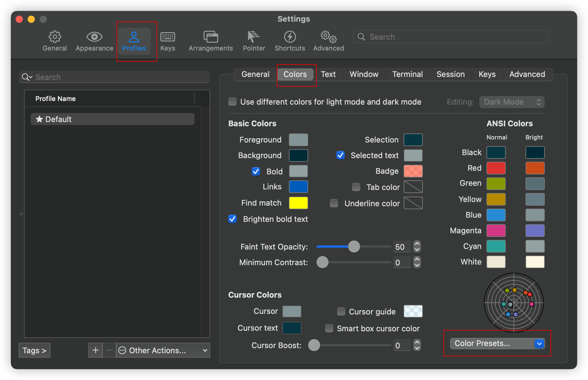Pick the ANSI Bright Magenta swatch

pos(535,231)
